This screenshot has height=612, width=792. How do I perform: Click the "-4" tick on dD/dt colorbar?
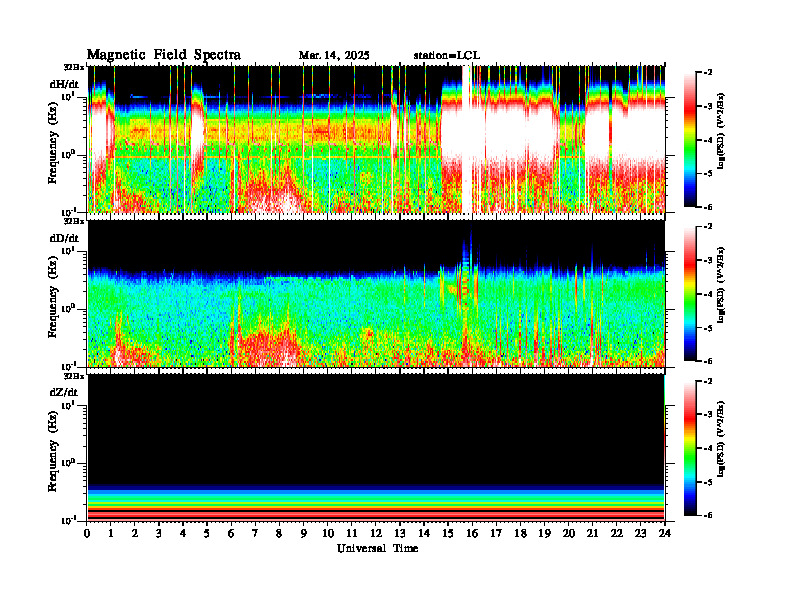click(x=709, y=294)
